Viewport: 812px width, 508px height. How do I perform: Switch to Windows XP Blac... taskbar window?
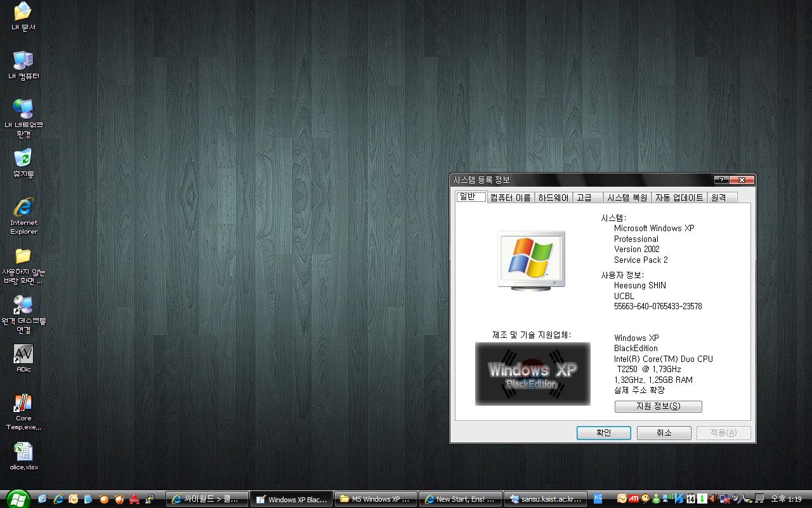point(291,499)
